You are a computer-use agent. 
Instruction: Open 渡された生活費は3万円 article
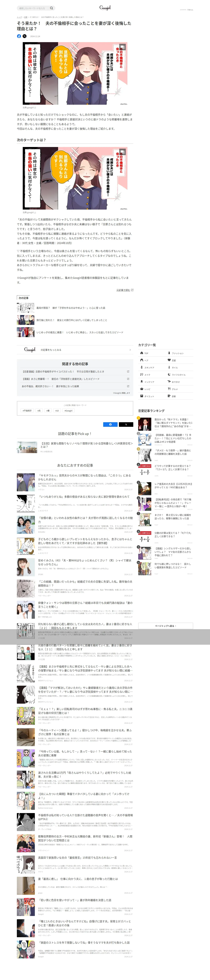click(x=75, y=780)
